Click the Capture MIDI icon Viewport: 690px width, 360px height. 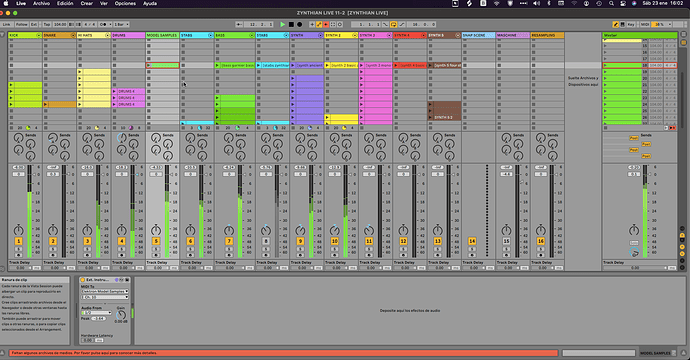[333, 25]
